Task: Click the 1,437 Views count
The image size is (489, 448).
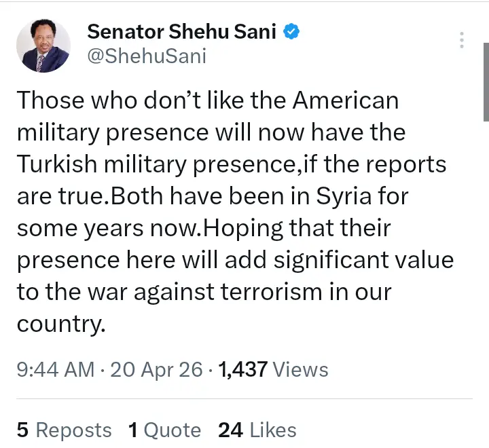Action: 273,369
